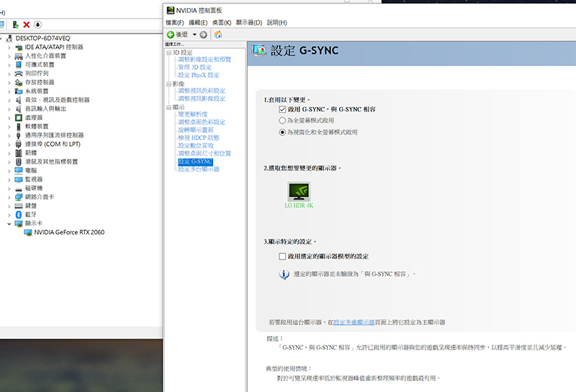Image resolution: width=576 pixels, height=392 pixels.
Task: Open the 顯示器(D) menu
Action: (249, 23)
